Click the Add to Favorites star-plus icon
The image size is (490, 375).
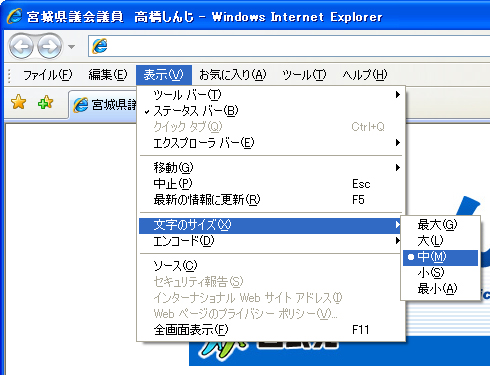click(x=45, y=102)
